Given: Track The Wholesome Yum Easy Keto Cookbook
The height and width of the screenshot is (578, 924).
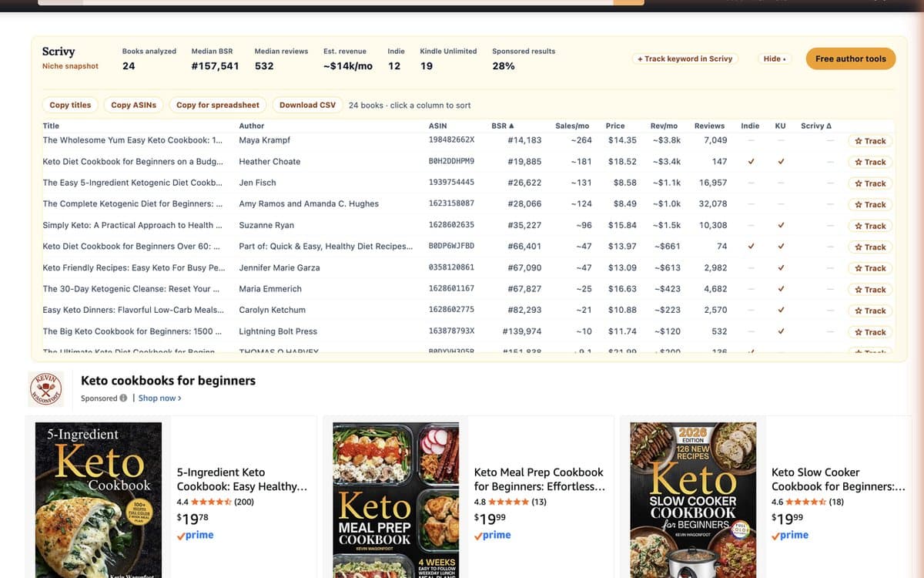Looking at the screenshot, I should tap(870, 141).
